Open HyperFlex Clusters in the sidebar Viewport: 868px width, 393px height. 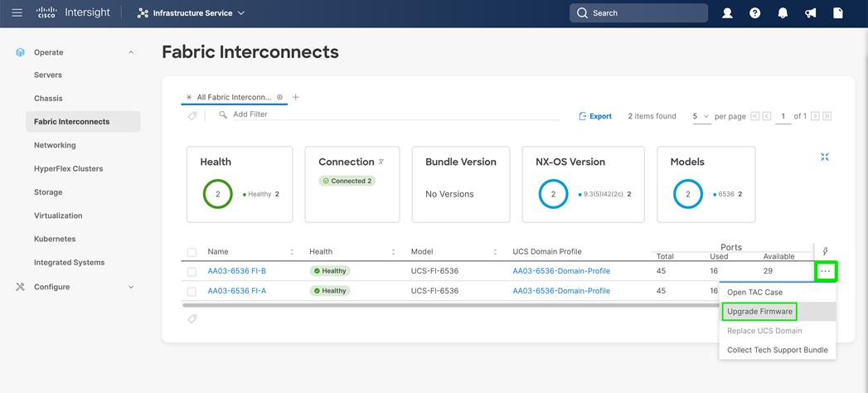[x=69, y=169]
